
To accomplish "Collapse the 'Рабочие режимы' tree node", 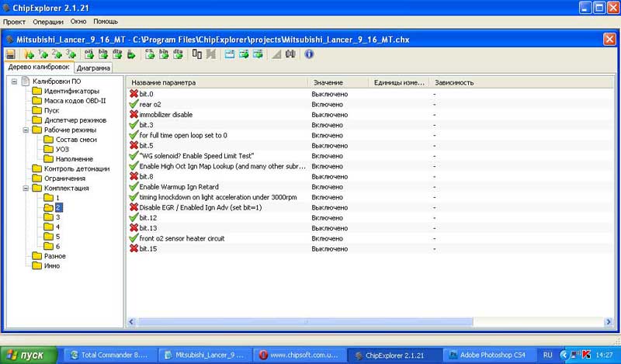I will click(x=26, y=130).
